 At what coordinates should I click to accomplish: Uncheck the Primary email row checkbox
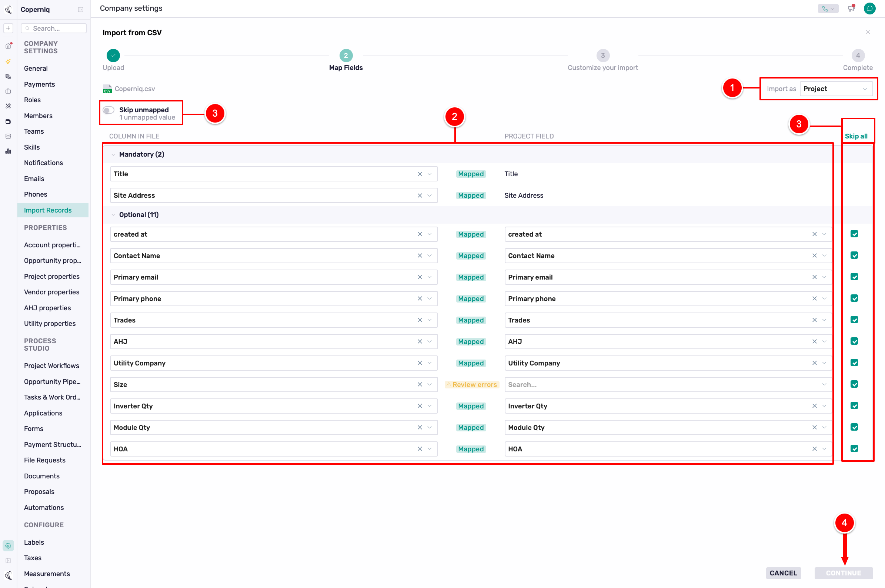(x=854, y=277)
